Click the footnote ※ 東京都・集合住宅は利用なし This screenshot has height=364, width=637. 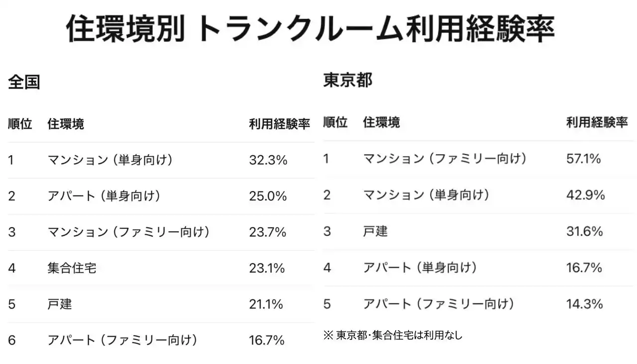393,336
